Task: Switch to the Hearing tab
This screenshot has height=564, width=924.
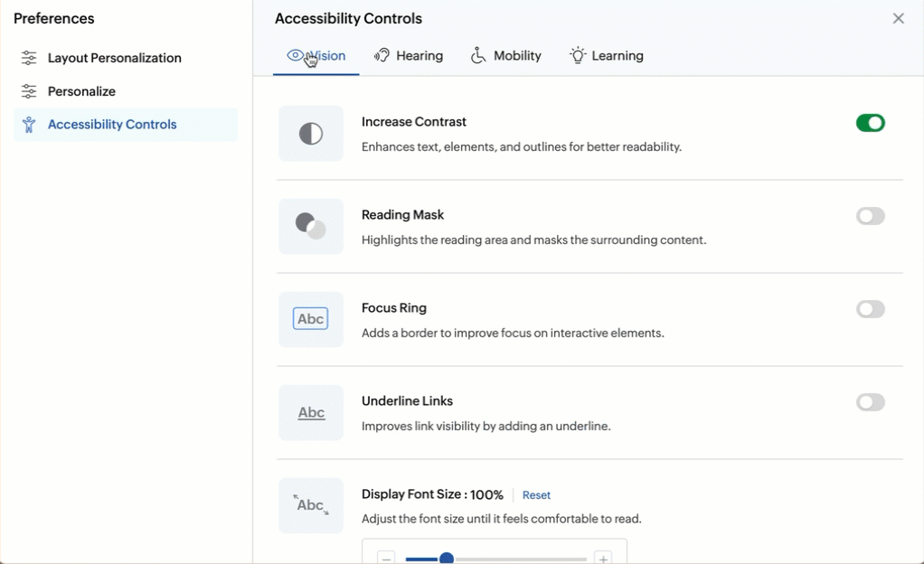Action: pos(409,55)
